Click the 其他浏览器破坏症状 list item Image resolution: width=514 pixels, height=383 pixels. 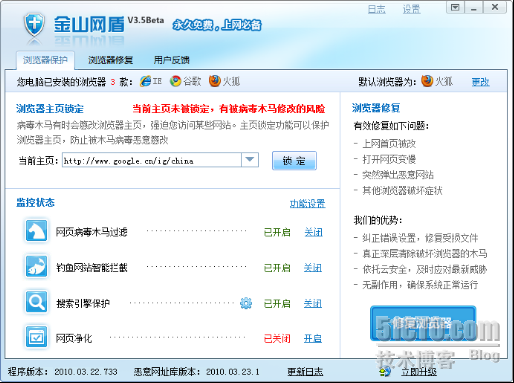tap(402, 191)
